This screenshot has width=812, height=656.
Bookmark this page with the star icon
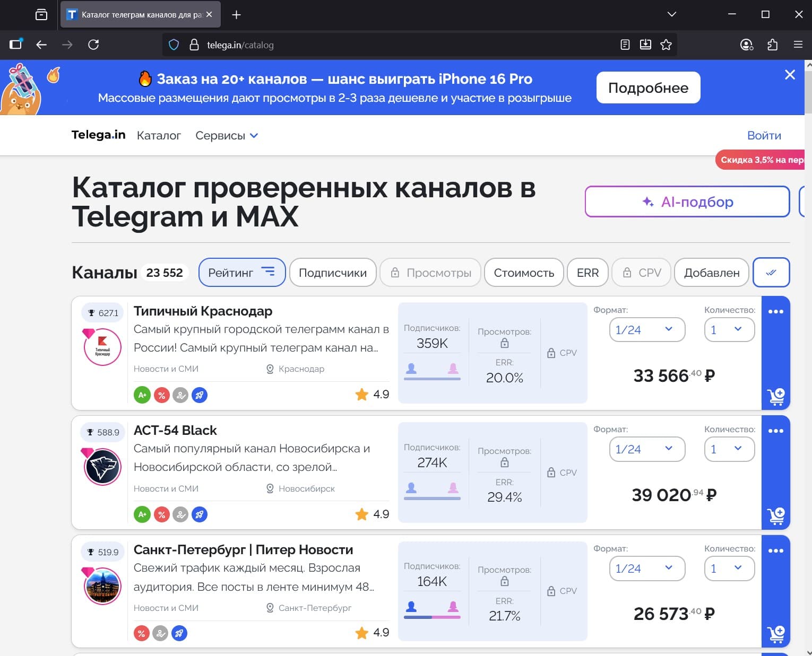666,45
